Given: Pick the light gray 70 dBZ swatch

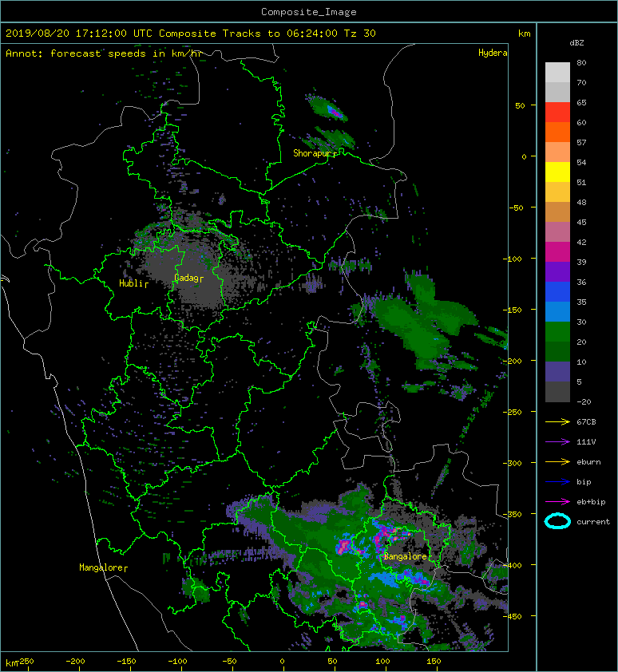Looking at the screenshot, I should pos(557,73).
